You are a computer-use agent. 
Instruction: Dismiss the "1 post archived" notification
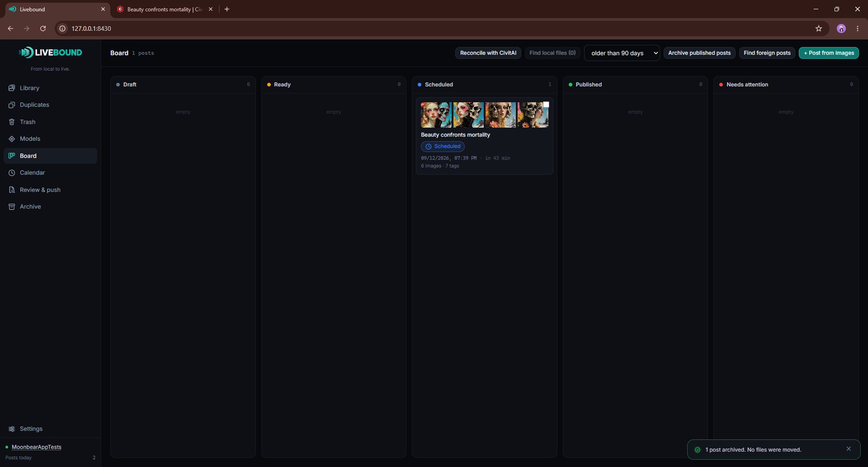[849, 449]
